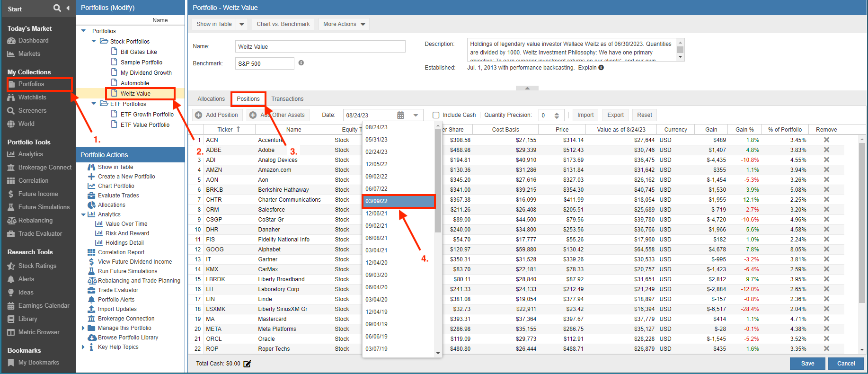Remove the ACN position row

(826, 140)
